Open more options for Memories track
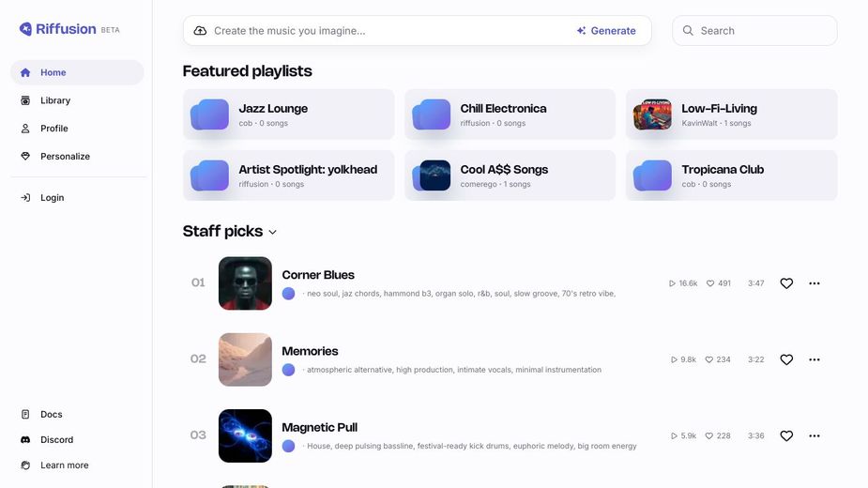The height and width of the screenshot is (488, 868). coord(814,359)
